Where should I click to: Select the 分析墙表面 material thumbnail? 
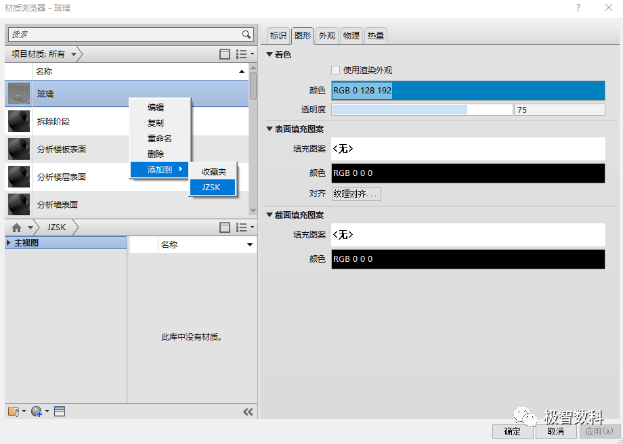(x=19, y=204)
